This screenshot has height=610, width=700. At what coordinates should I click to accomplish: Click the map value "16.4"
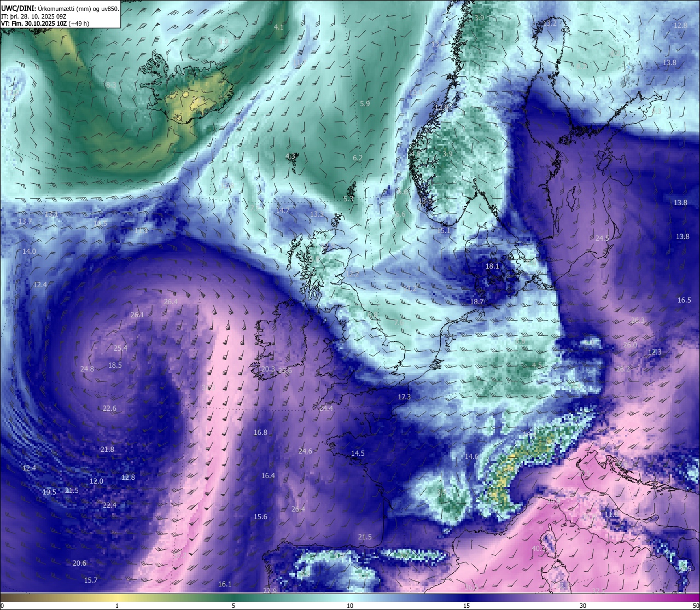tap(268, 476)
